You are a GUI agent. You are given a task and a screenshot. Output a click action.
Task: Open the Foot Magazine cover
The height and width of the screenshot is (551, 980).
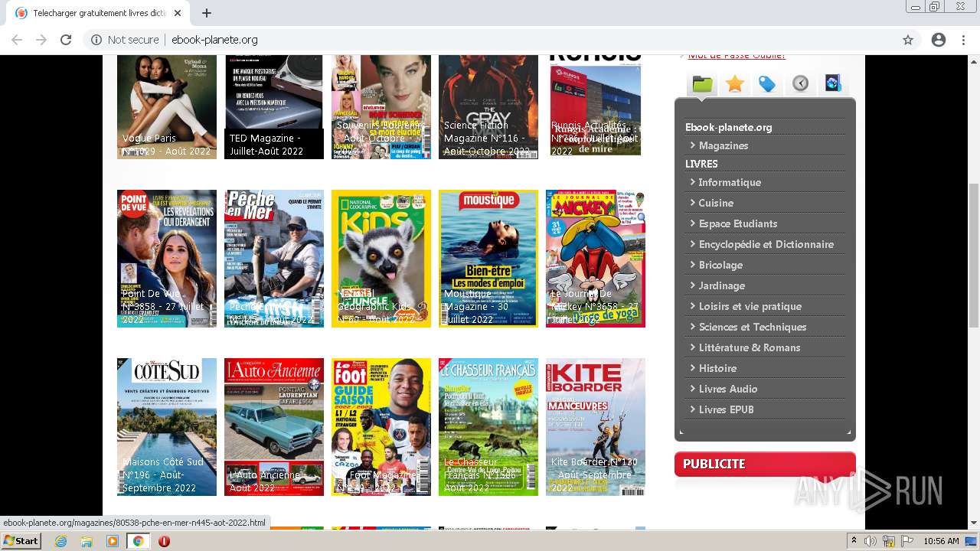point(381,427)
